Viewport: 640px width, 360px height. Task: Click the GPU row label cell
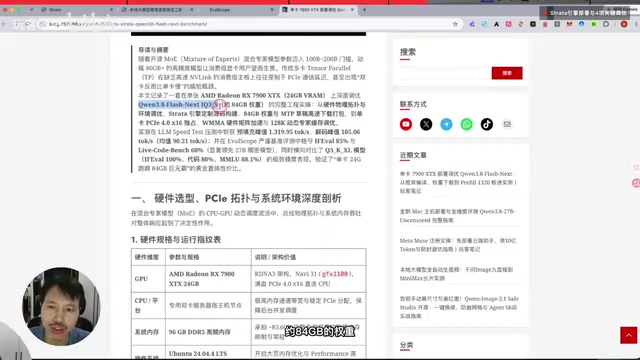[x=148, y=279]
